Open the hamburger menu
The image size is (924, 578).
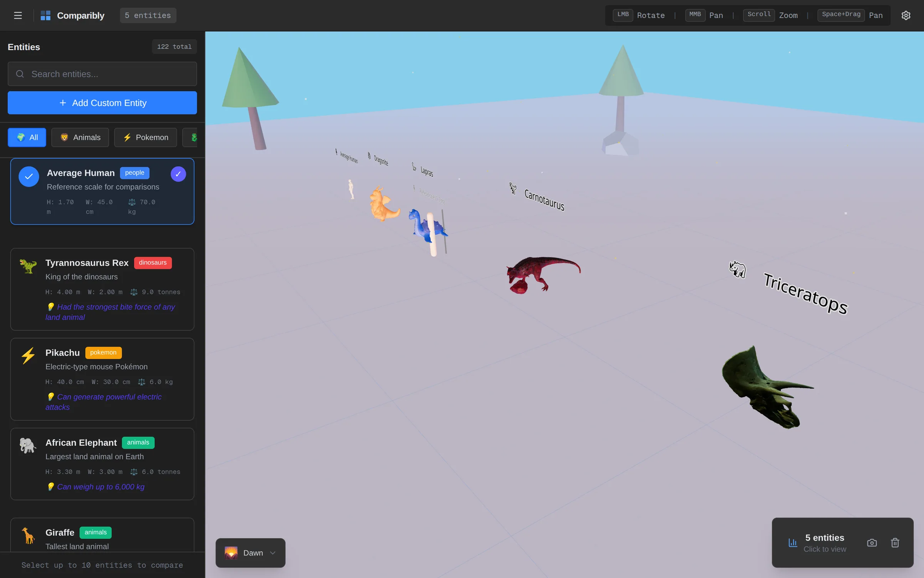click(18, 15)
